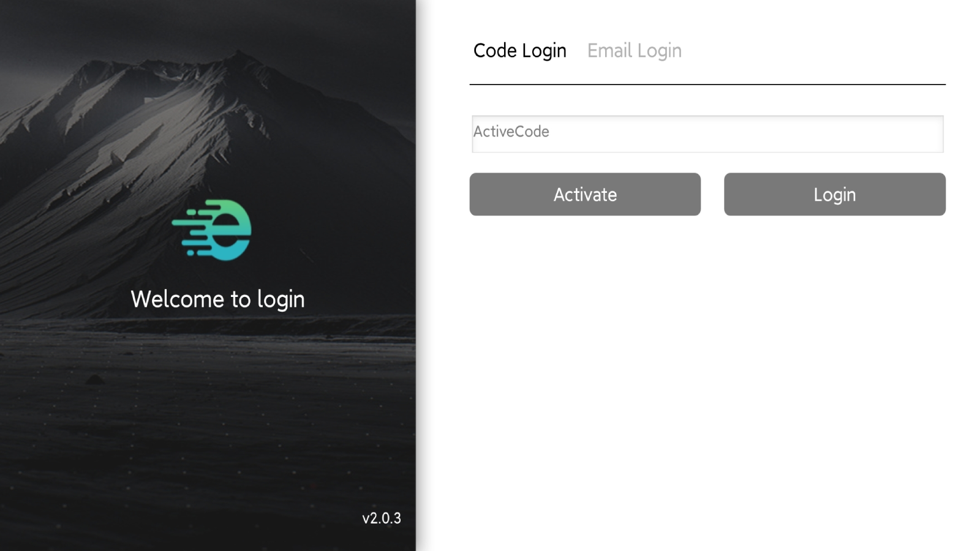Switch to the Code Login tab
This screenshot has width=980, height=551.
click(519, 51)
